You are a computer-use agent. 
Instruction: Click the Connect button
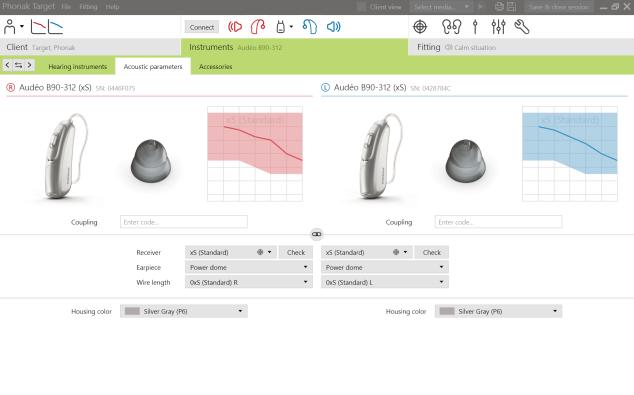tap(202, 27)
